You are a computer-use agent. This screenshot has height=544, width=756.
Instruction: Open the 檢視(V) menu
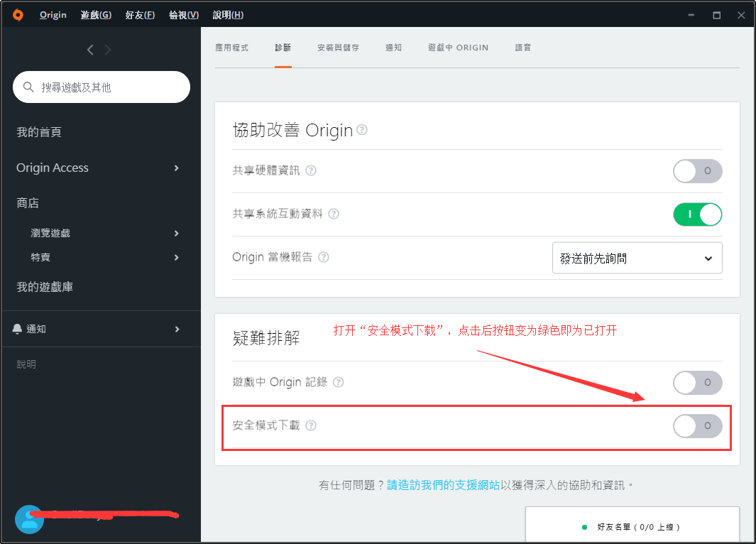(x=184, y=15)
